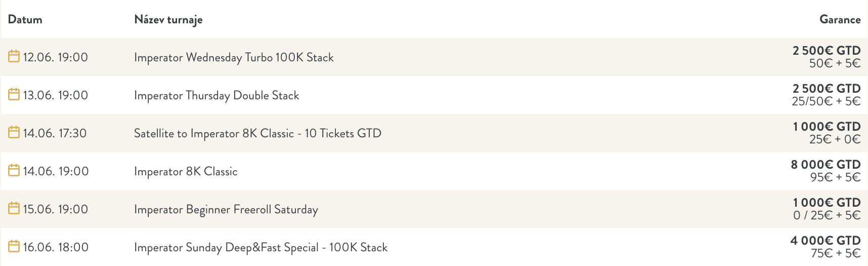This screenshot has height=266, width=868.
Task: Click the 25/50€ + 5€ buy-in text
Action: click(x=826, y=101)
